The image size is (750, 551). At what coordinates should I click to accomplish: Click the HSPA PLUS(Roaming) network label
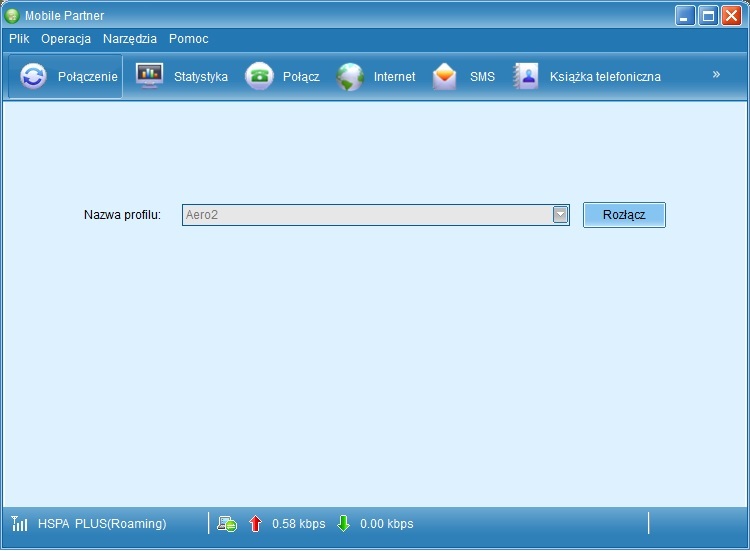[x=102, y=523]
